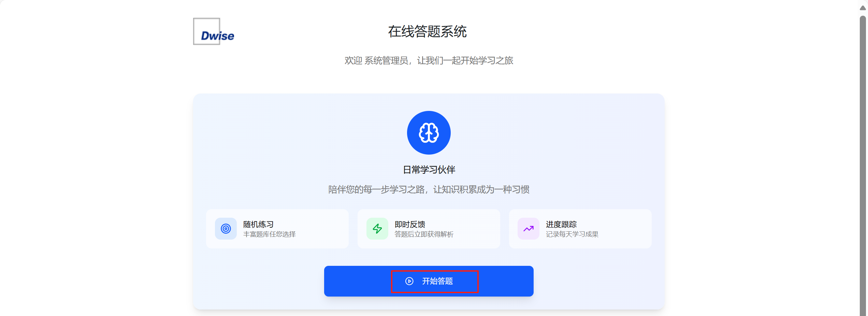Viewport: 868px width, 316px height.
Task: Click the vertical scrollbar thumb
Action: pyautogui.click(x=863, y=166)
